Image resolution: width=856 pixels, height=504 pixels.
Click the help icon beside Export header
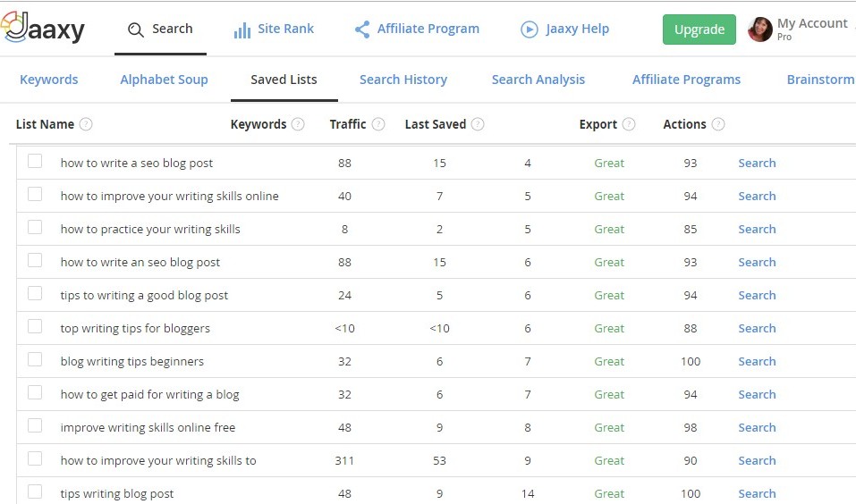click(x=629, y=124)
